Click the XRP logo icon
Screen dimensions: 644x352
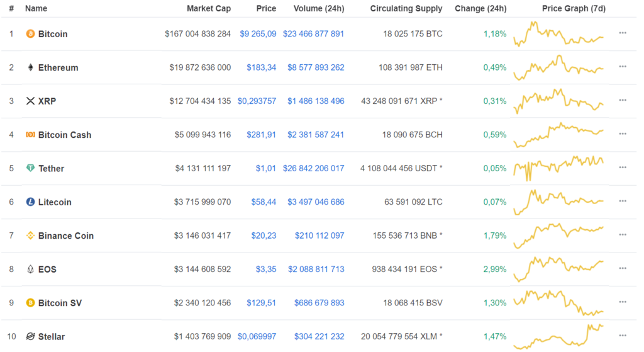pyautogui.click(x=30, y=101)
